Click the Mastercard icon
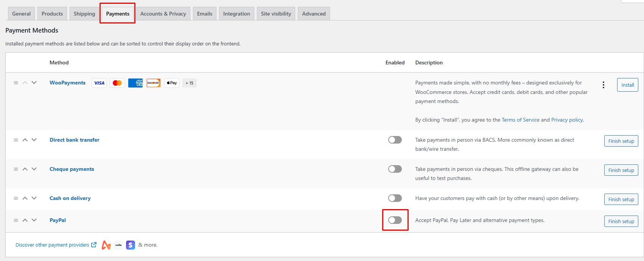This screenshot has width=644, height=261. [x=117, y=83]
